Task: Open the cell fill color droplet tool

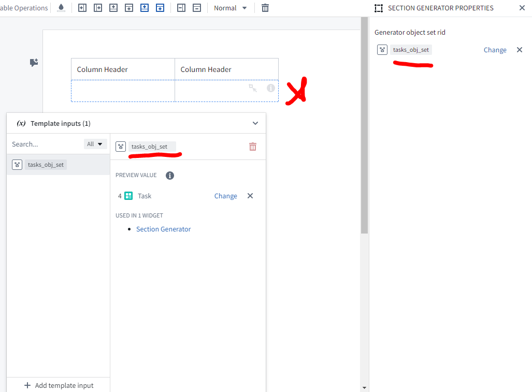Action: tap(61, 8)
